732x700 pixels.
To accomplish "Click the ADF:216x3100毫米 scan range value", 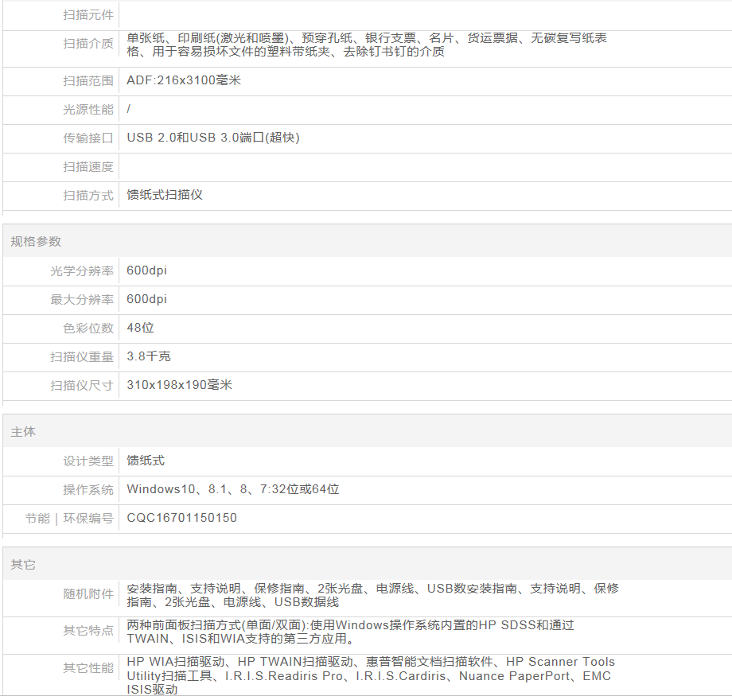I will pyautogui.click(x=183, y=80).
